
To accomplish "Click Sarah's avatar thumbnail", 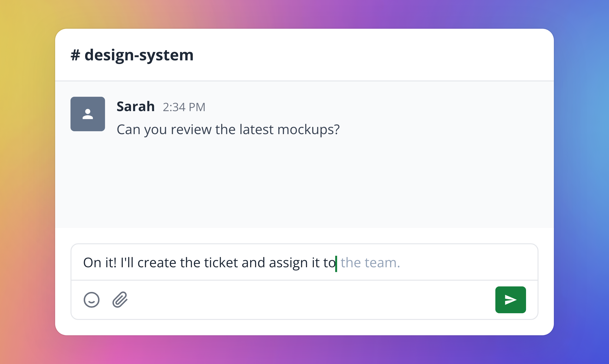I will point(88,114).
